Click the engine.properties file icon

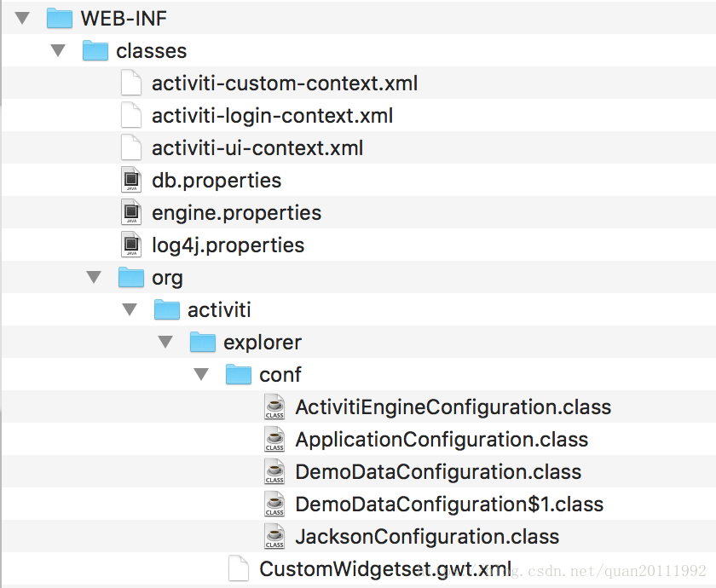[x=131, y=212]
